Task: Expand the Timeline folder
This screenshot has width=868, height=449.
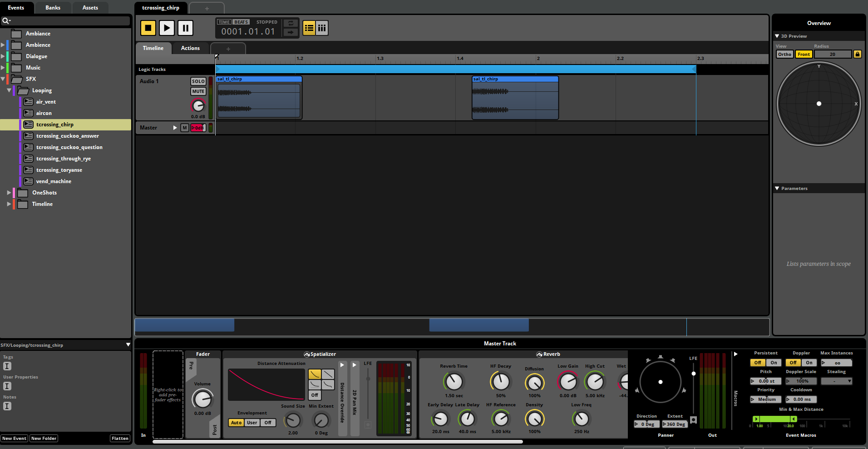Action: coord(9,204)
